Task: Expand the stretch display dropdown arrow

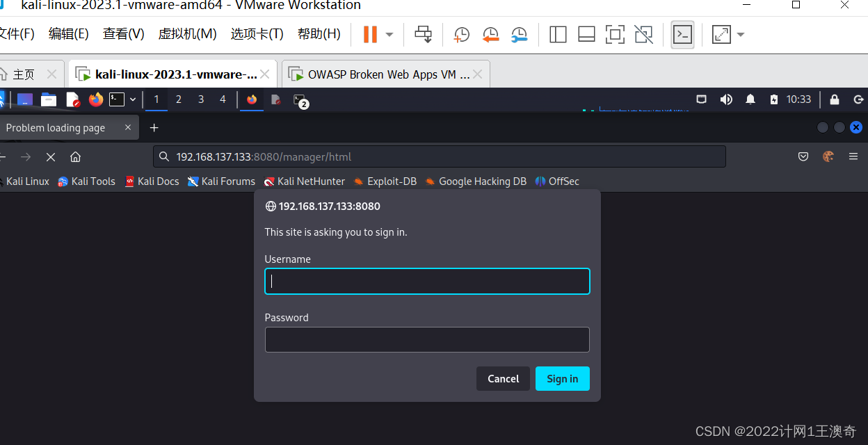Action: (741, 34)
